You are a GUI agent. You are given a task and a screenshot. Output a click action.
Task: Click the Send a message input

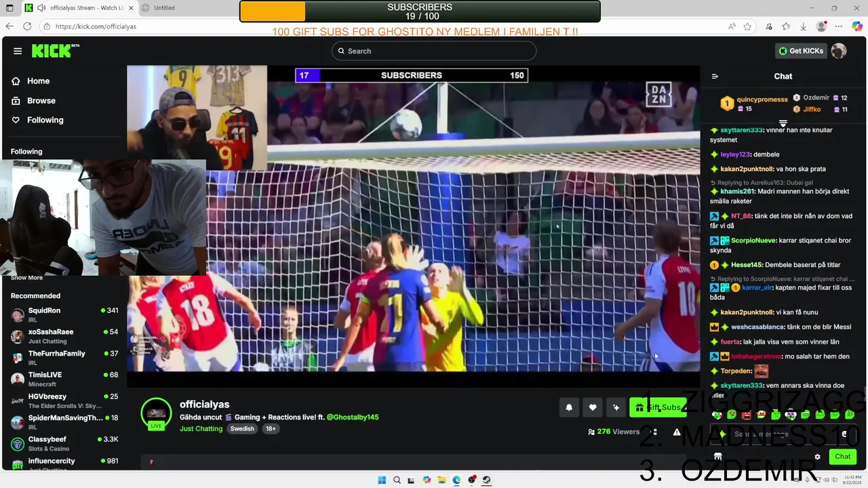pos(783,434)
